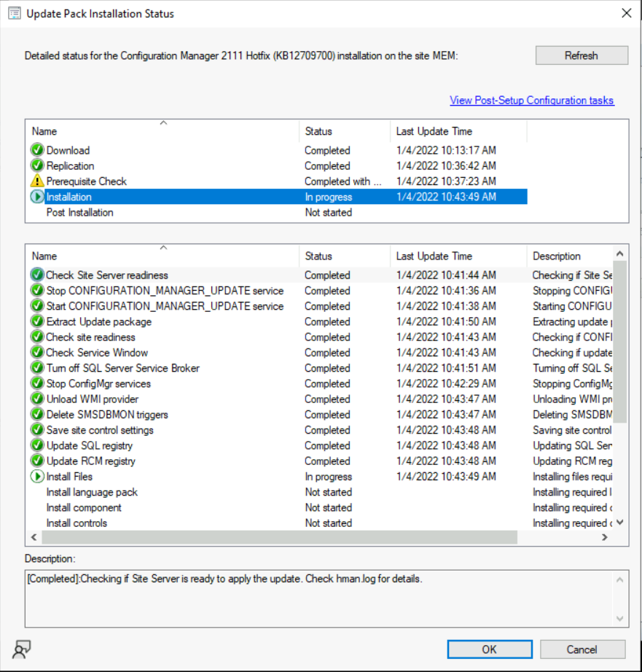Click the check icon for Unload WMI provider
Viewport: 642px width, 672px height.
coord(37,399)
